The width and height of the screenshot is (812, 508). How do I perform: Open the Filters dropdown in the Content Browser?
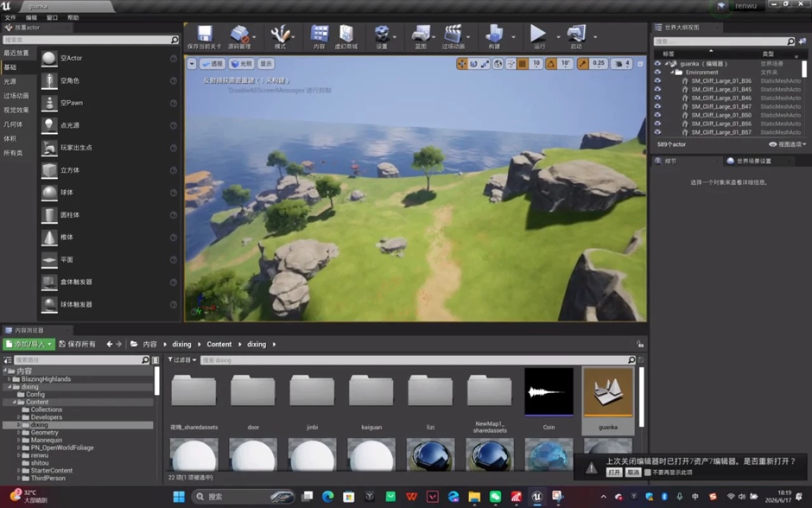pyautogui.click(x=182, y=359)
